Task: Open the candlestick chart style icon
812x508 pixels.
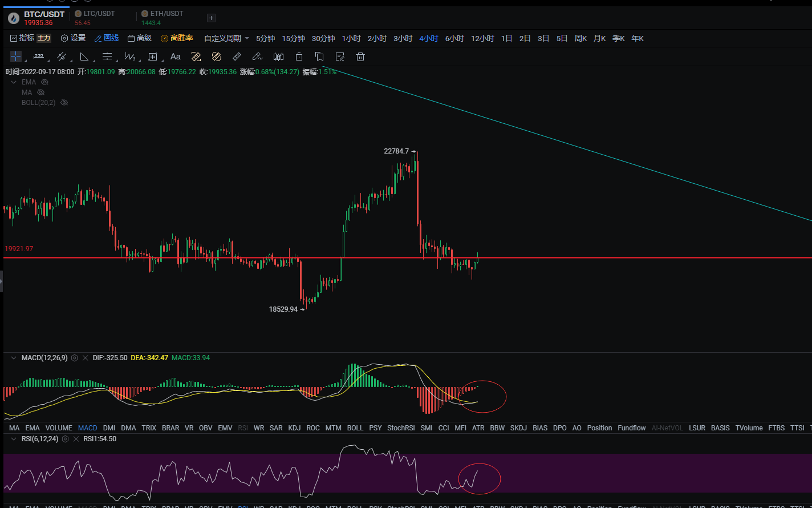Action: [x=278, y=57]
